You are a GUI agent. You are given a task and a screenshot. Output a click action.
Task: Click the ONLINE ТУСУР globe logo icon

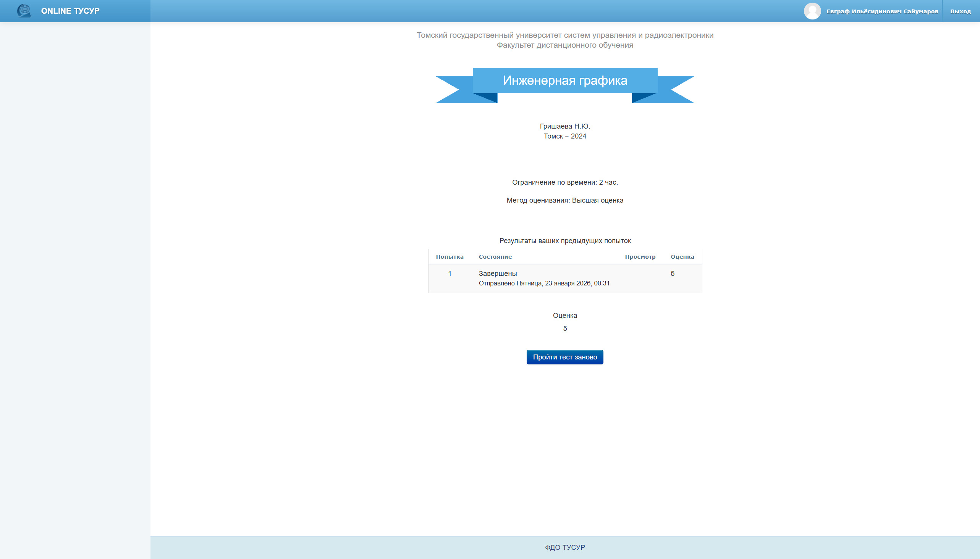coord(24,11)
